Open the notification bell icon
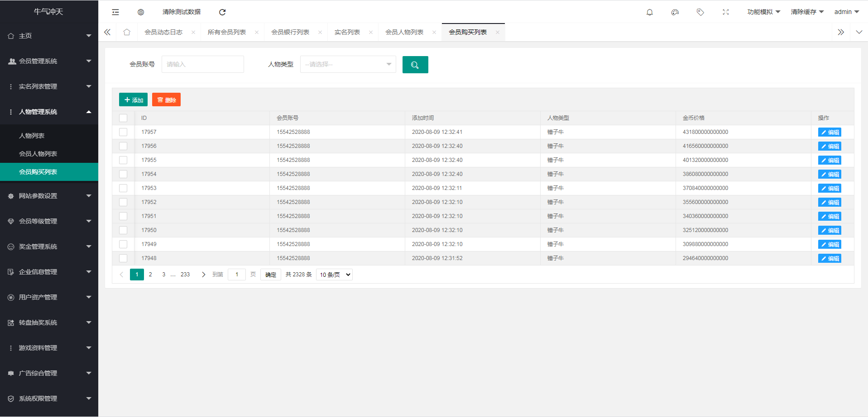Viewport: 868px width, 417px height. tap(649, 12)
